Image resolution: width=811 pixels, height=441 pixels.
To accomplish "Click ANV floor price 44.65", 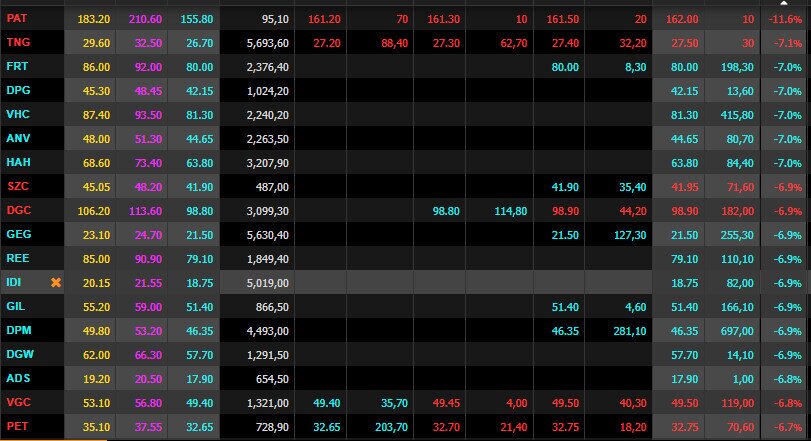I will coord(200,139).
